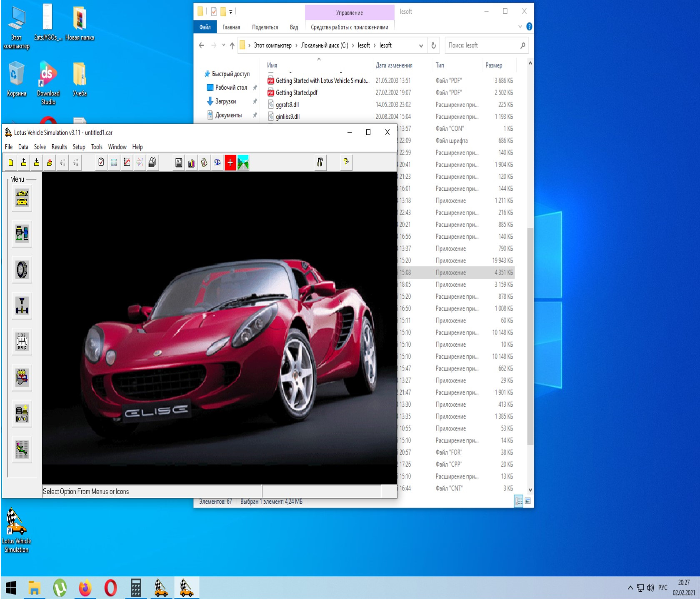Open the Results menu
Viewport: 700px width, 600px height.
(59, 147)
